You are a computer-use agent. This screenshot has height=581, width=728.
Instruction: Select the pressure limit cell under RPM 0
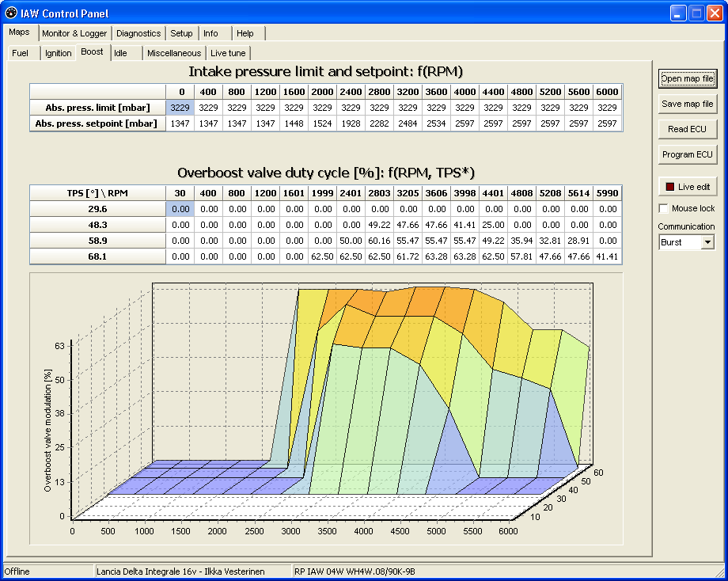pos(180,108)
